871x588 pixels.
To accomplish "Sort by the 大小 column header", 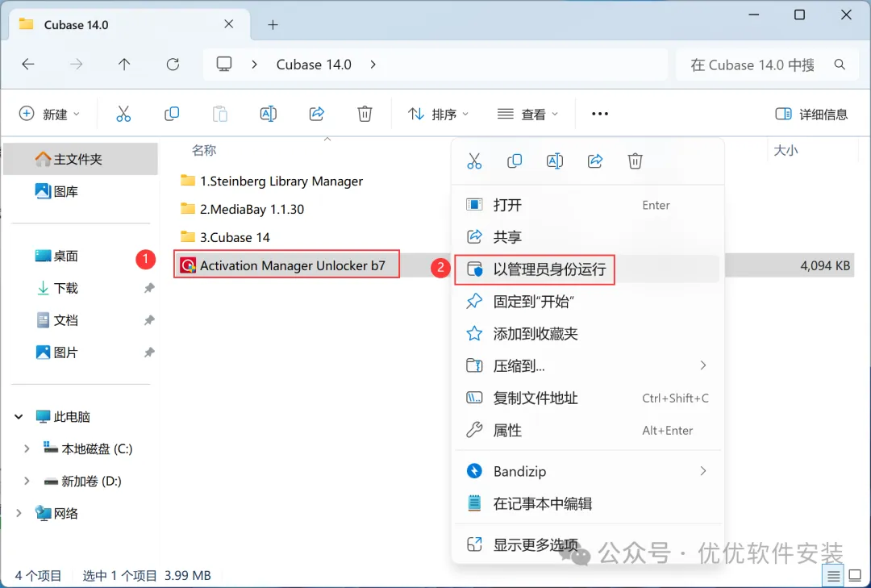I will point(786,151).
